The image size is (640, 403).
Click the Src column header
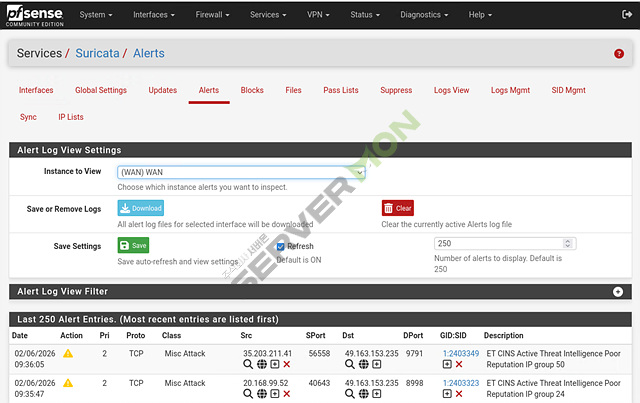pos(246,336)
